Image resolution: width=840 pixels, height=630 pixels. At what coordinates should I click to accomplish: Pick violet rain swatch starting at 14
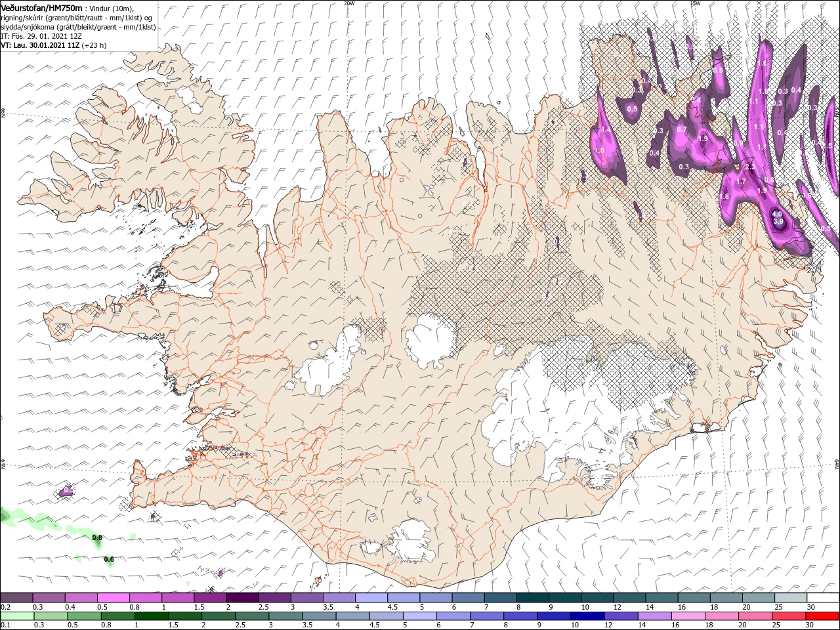point(654,616)
